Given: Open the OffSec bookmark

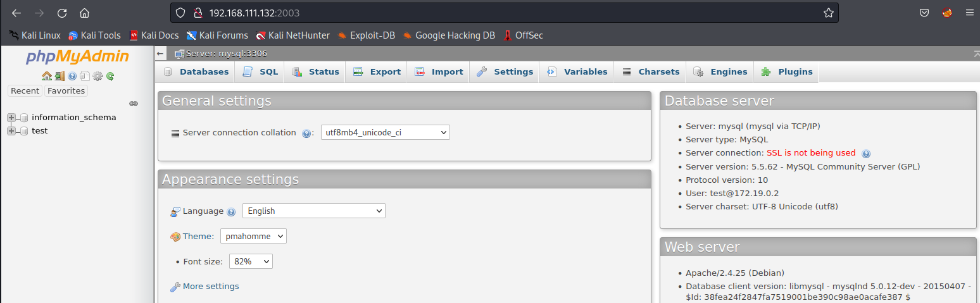Looking at the screenshot, I should click(x=523, y=35).
